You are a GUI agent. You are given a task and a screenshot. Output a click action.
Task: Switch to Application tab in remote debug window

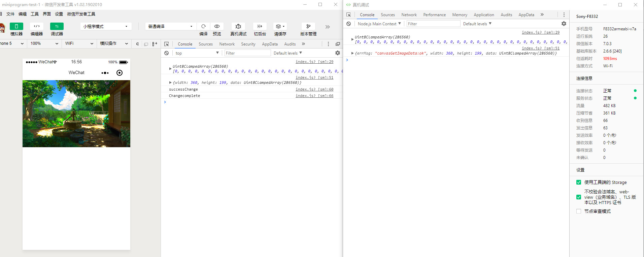click(x=484, y=15)
